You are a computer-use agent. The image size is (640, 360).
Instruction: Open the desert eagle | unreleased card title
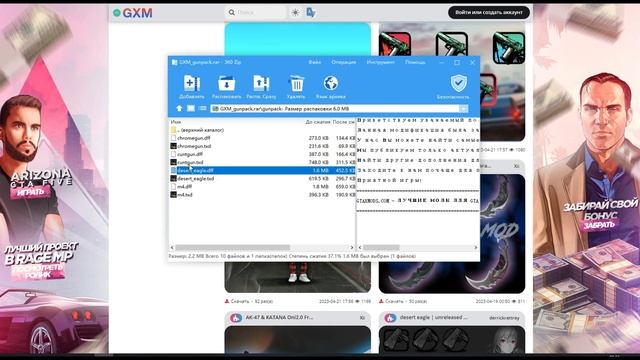point(435,318)
